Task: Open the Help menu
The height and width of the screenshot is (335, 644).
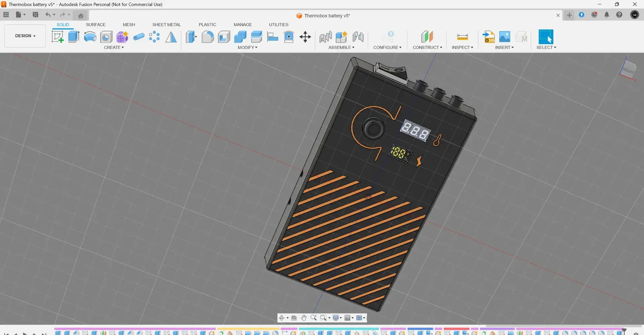Action: [620, 15]
